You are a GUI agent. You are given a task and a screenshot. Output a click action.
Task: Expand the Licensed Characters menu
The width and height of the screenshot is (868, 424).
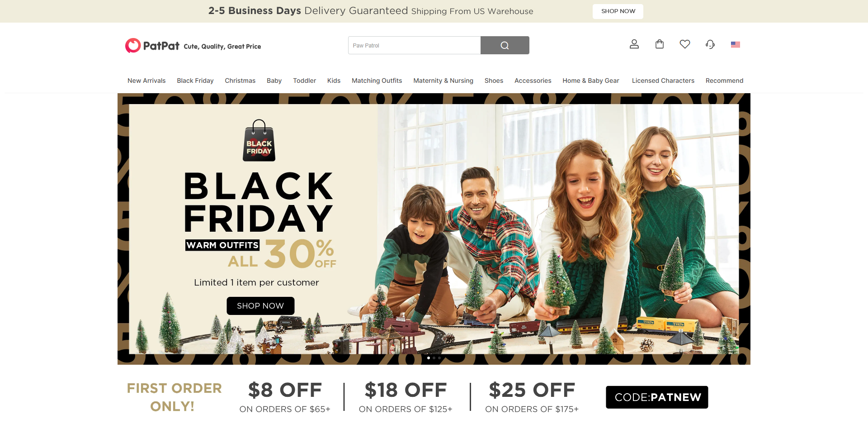663,81
